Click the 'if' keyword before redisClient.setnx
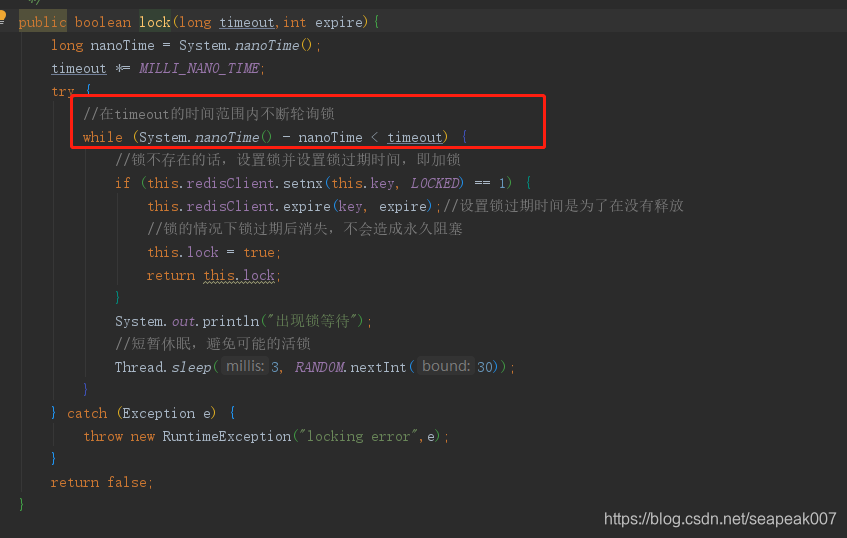The image size is (847, 538). pyautogui.click(x=123, y=184)
